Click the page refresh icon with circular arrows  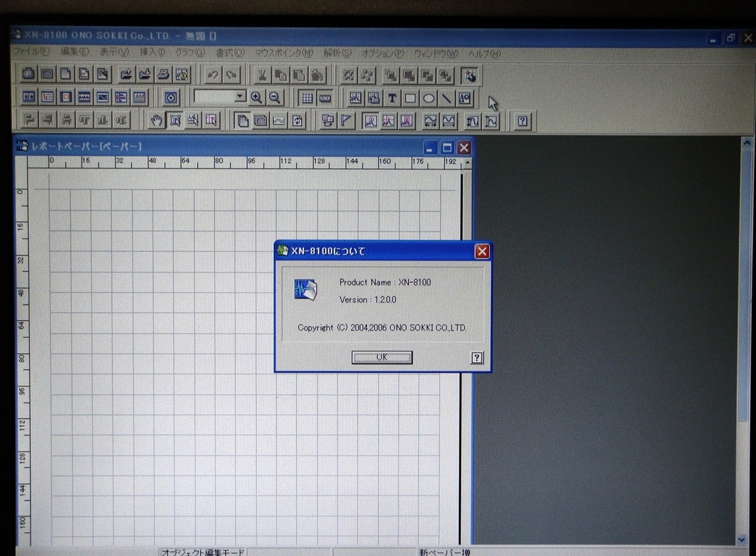click(297, 121)
